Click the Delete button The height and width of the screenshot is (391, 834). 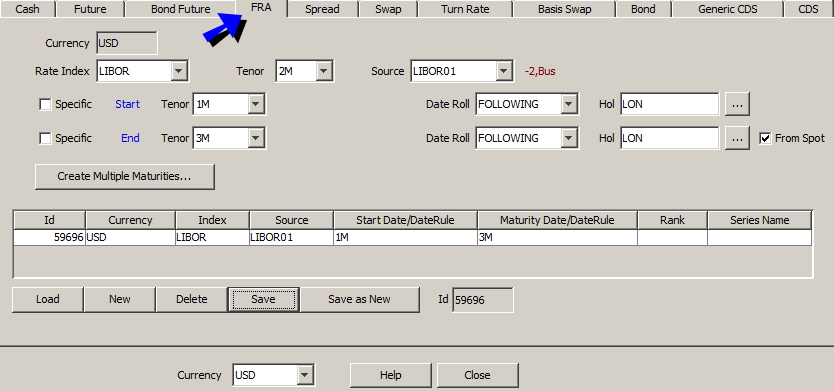point(191,300)
